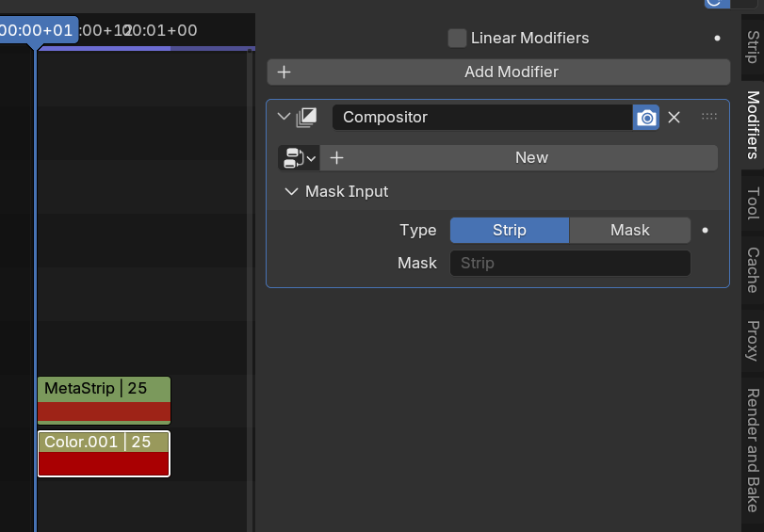The width and height of the screenshot is (764, 532).
Task: Open the Proxy sidebar tab
Action: tap(753, 341)
